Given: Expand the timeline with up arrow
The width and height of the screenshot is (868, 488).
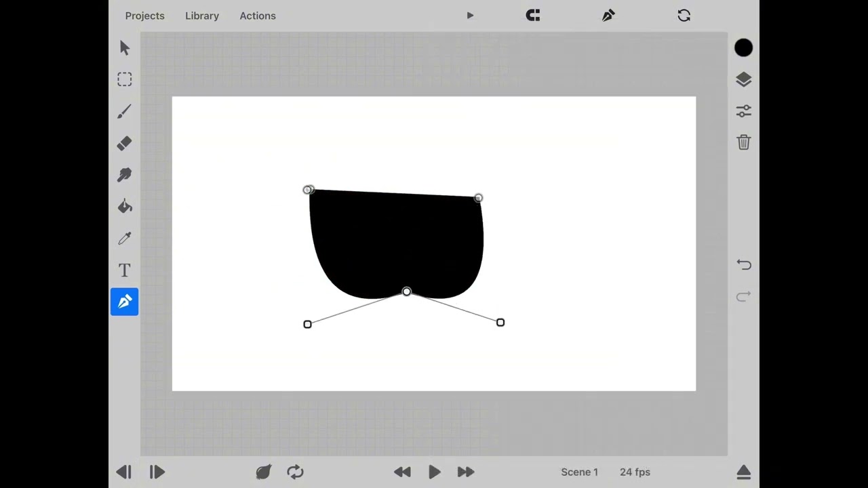Looking at the screenshot, I should tap(743, 472).
